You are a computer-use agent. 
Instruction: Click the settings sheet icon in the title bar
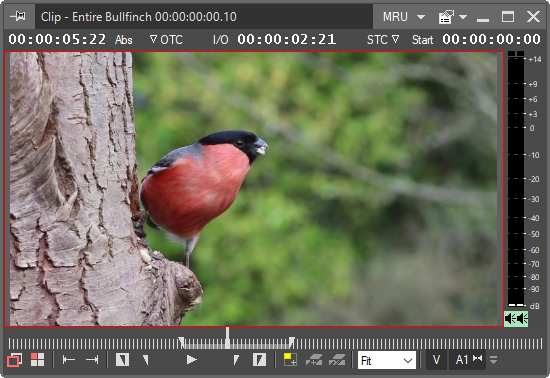tap(446, 16)
